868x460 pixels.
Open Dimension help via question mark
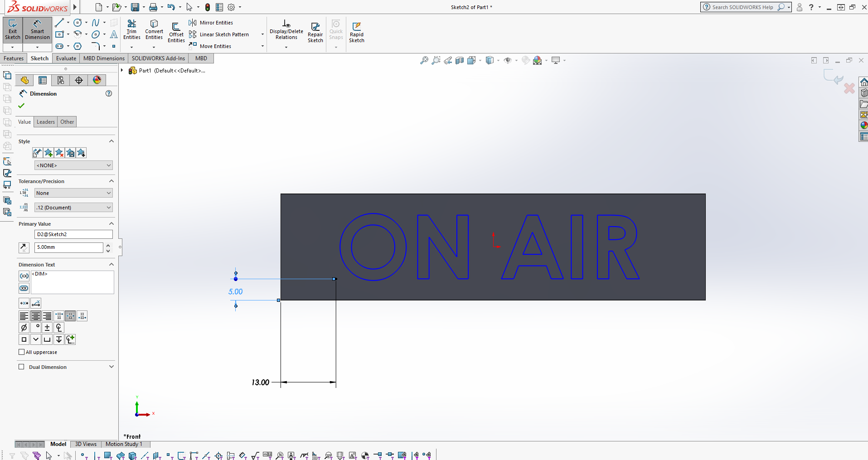point(108,93)
